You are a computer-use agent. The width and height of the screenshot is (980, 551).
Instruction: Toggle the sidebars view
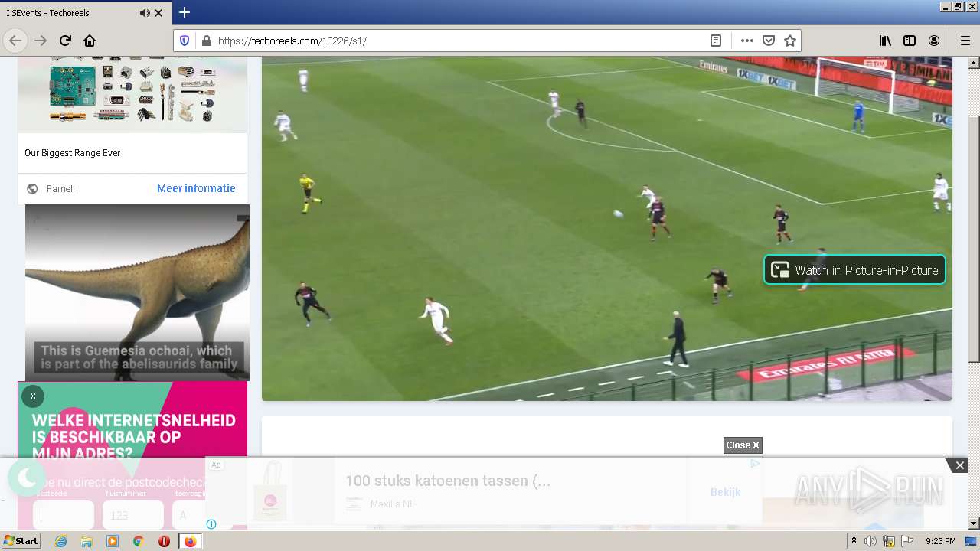910,41
